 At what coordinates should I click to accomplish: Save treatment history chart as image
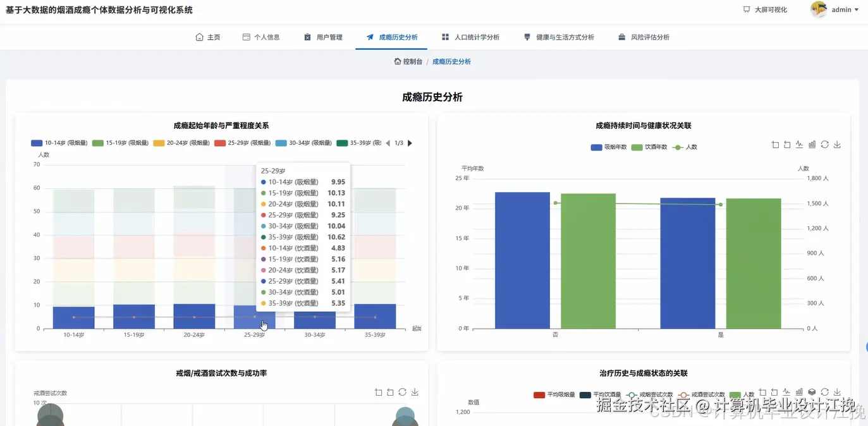(837, 393)
